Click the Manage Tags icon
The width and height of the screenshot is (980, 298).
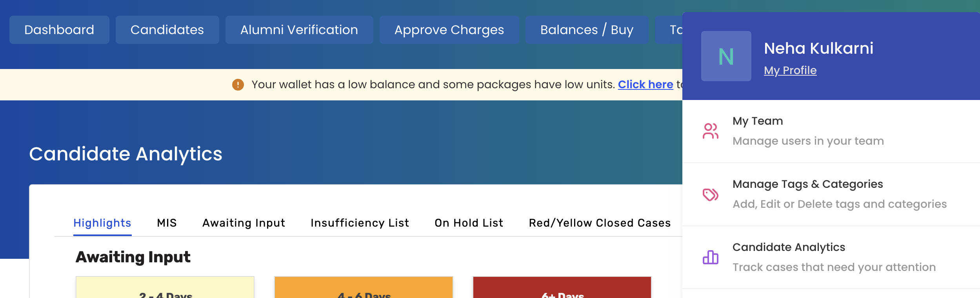710,194
